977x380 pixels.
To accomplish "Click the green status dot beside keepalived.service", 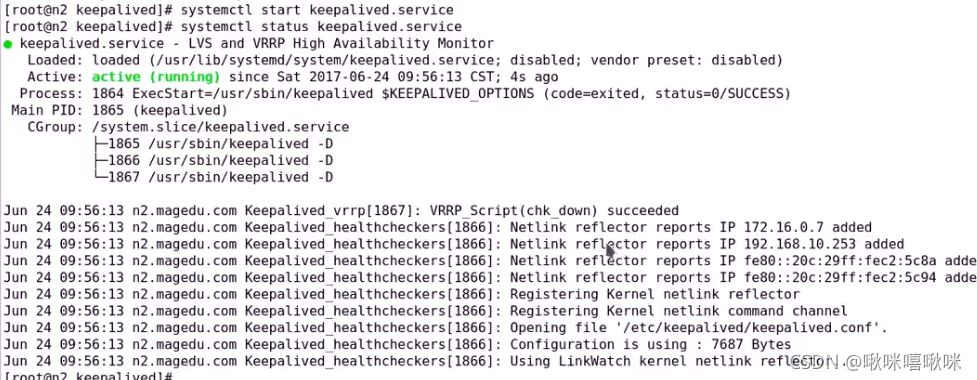I will 7,44.
